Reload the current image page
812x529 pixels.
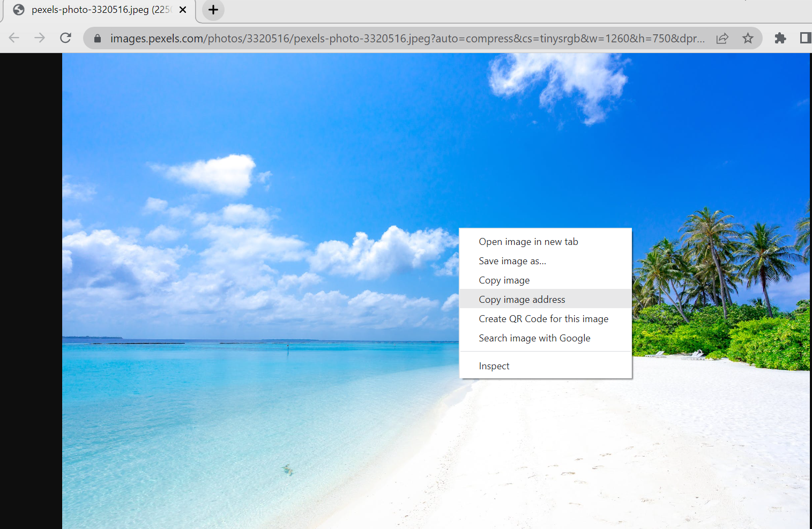pos(65,38)
